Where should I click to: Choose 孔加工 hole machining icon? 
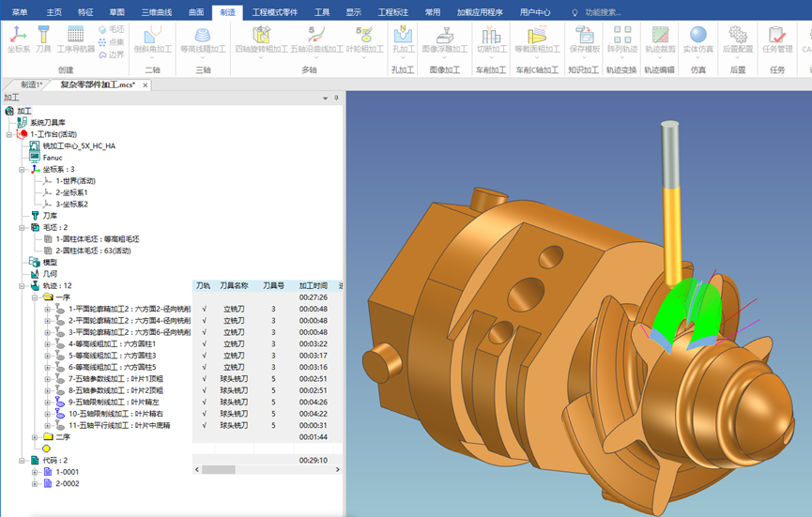click(404, 39)
